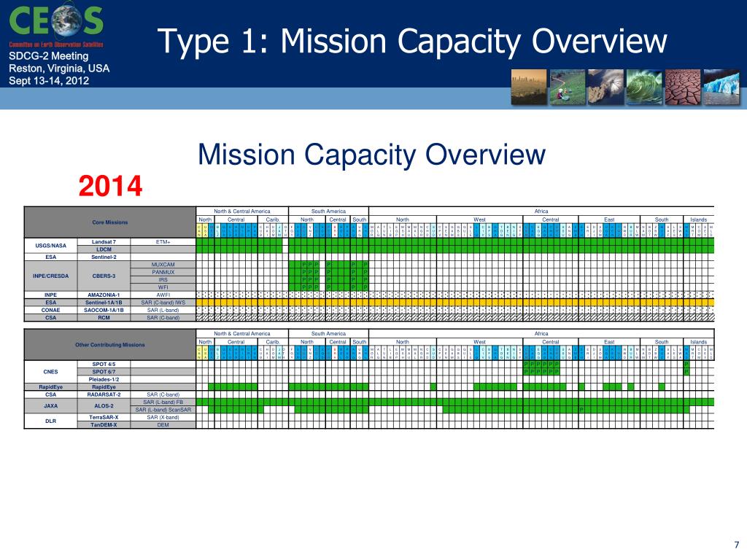Click the 'CNES' agency cell

click(x=50, y=372)
